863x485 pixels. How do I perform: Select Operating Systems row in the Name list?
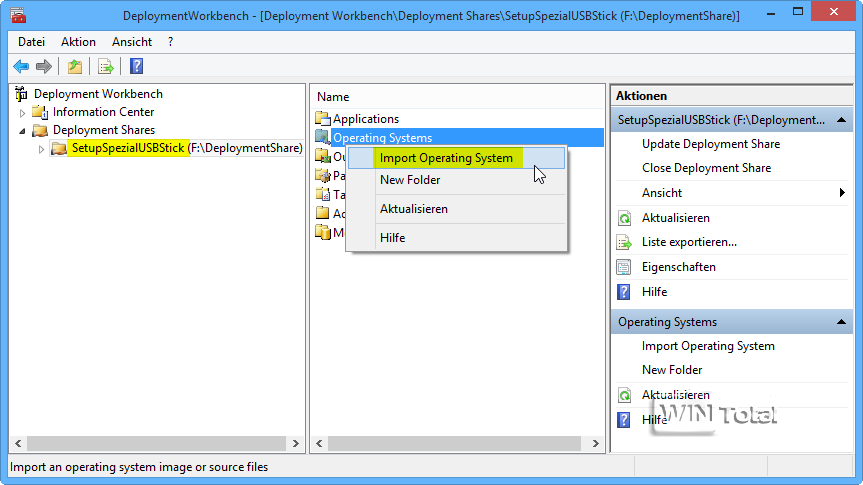coord(460,138)
